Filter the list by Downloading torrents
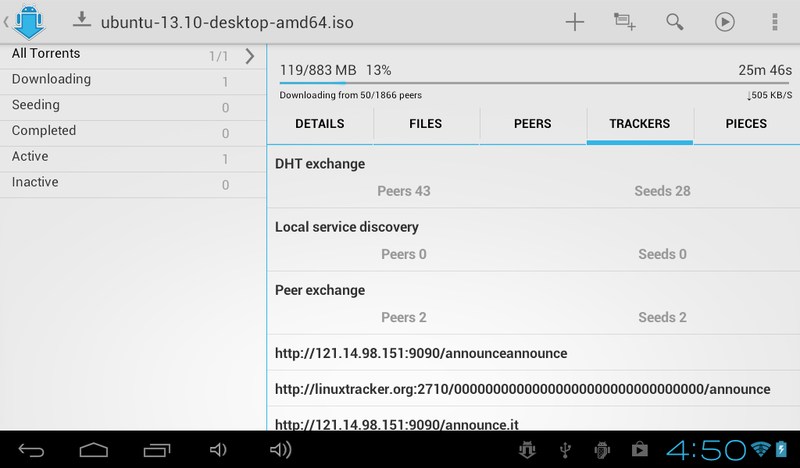 coord(133,81)
